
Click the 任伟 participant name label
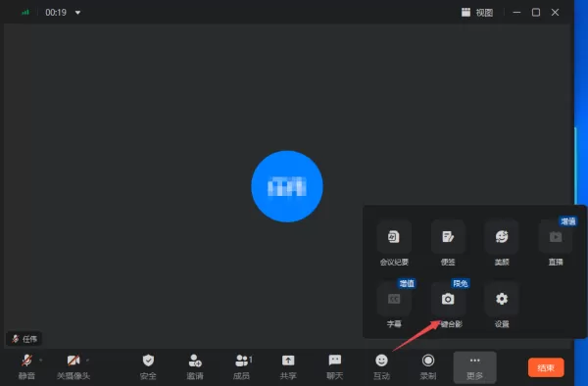24,339
